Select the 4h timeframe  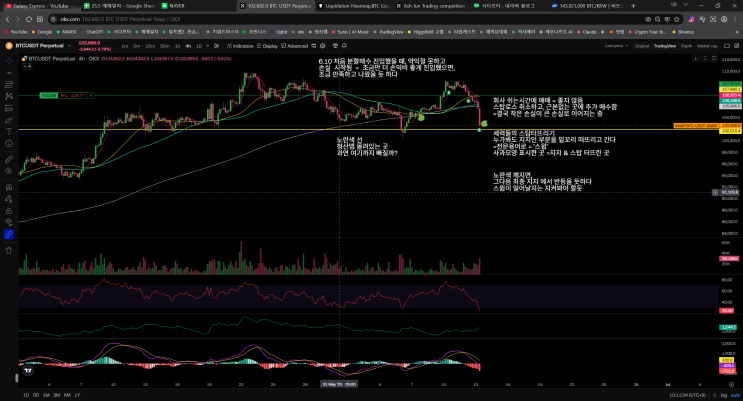(x=188, y=46)
